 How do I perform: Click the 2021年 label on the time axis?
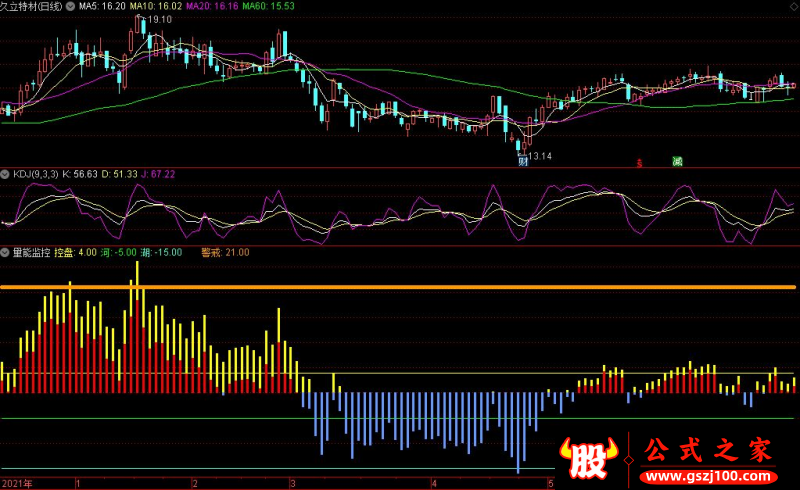[17, 483]
